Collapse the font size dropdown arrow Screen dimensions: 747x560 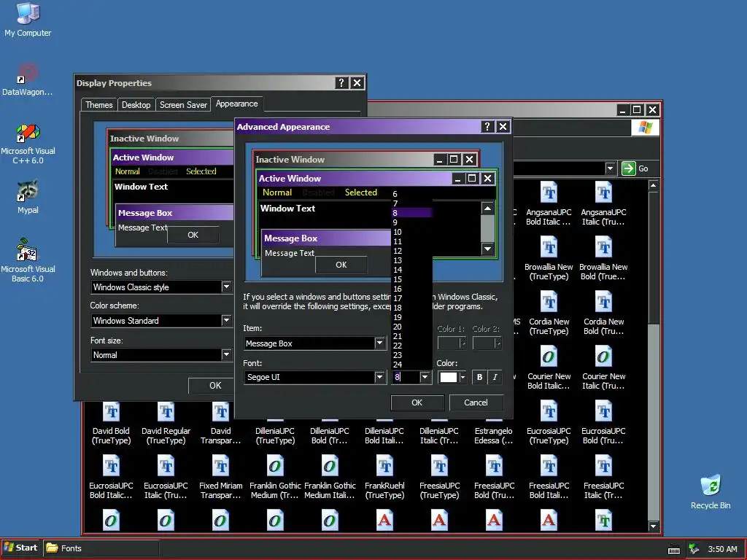[425, 377]
